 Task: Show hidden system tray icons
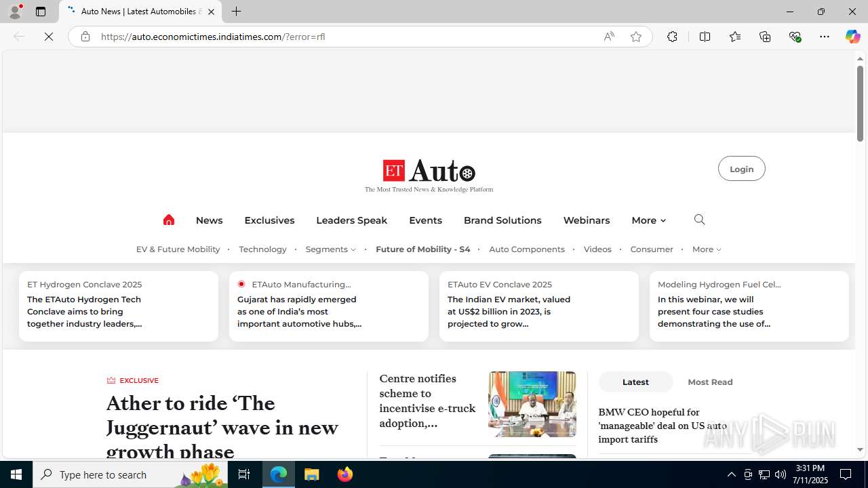pyautogui.click(x=731, y=474)
